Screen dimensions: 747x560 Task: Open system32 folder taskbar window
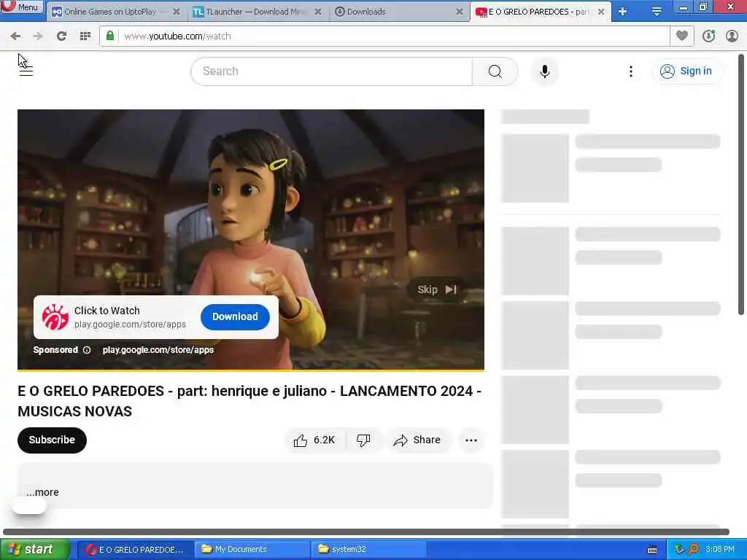(x=369, y=550)
